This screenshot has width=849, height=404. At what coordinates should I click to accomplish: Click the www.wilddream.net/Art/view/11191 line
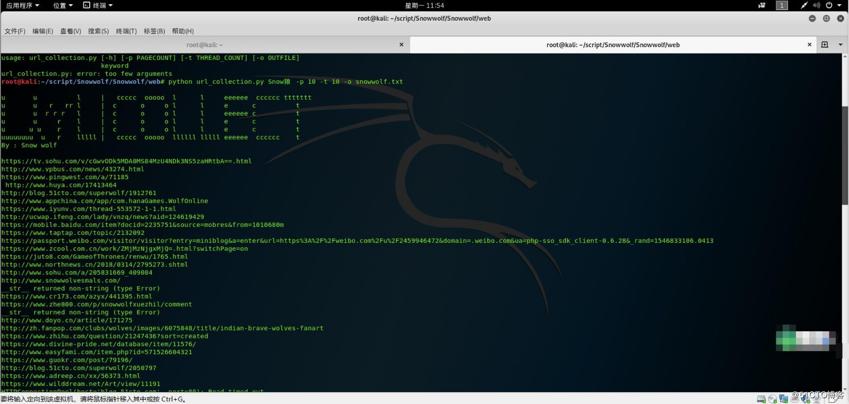pos(81,384)
